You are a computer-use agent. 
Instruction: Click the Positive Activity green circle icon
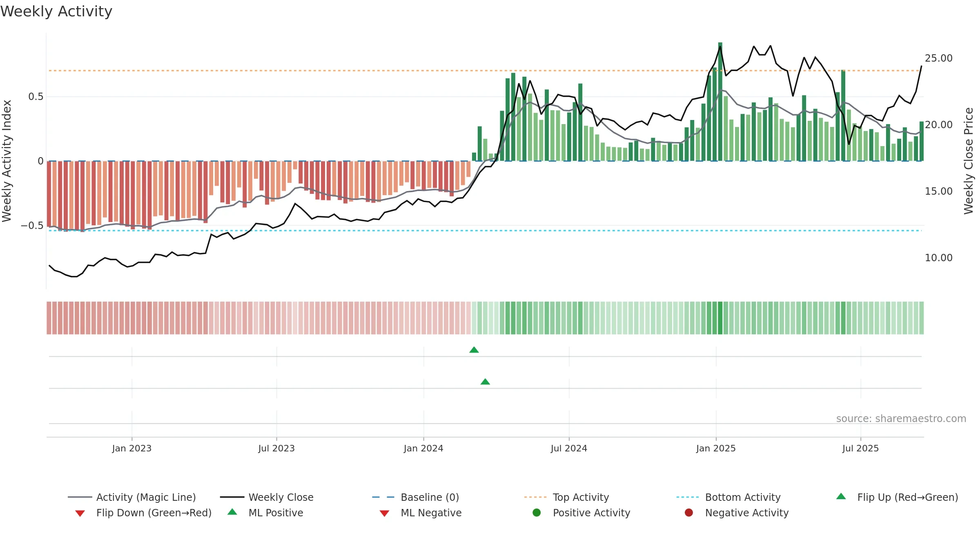coord(537,513)
